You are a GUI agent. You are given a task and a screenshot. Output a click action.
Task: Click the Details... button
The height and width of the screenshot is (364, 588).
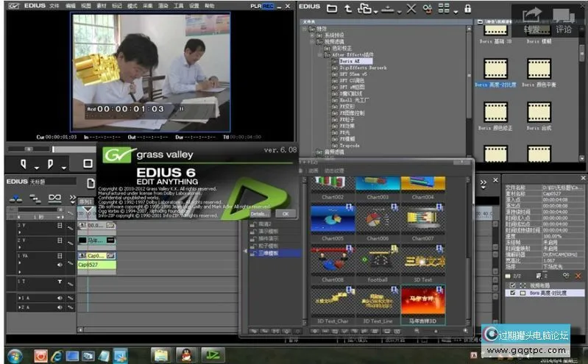(x=259, y=213)
